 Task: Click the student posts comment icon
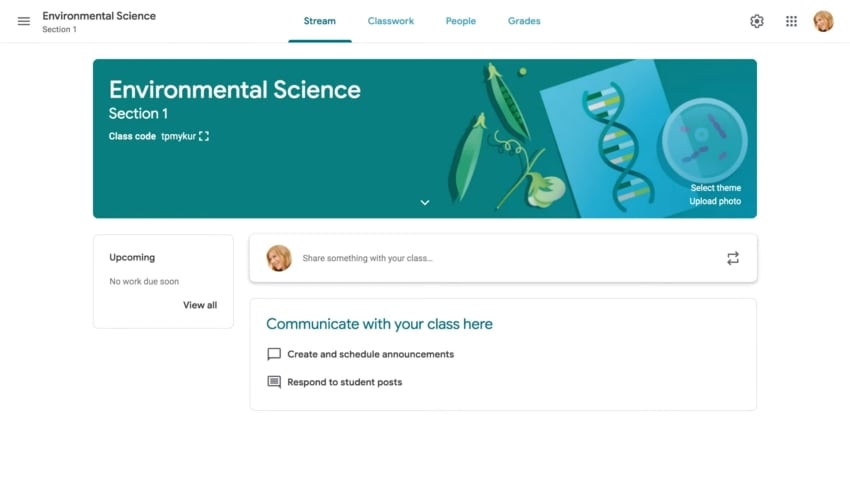274,382
